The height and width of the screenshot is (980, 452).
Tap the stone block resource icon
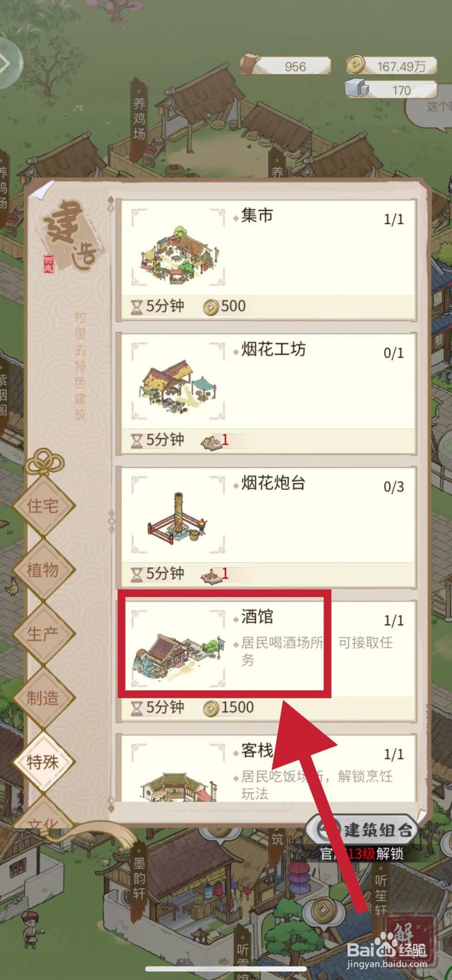(357, 88)
